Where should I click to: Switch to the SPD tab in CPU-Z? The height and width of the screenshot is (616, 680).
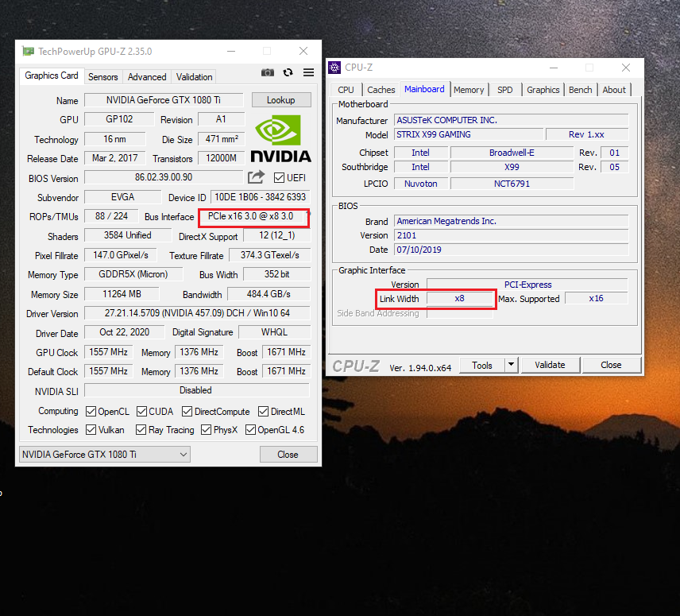[x=504, y=90]
